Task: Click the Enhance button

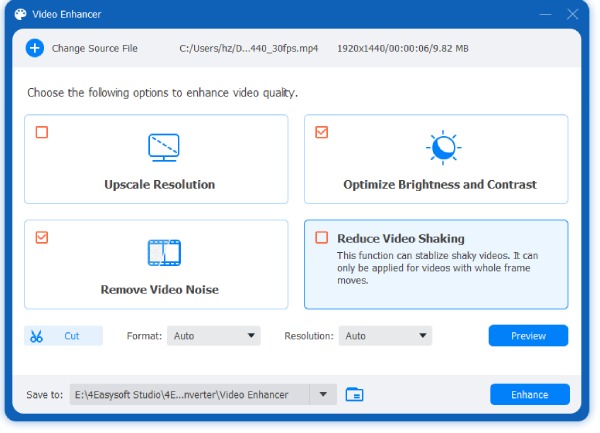Action: tap(529, 395)
